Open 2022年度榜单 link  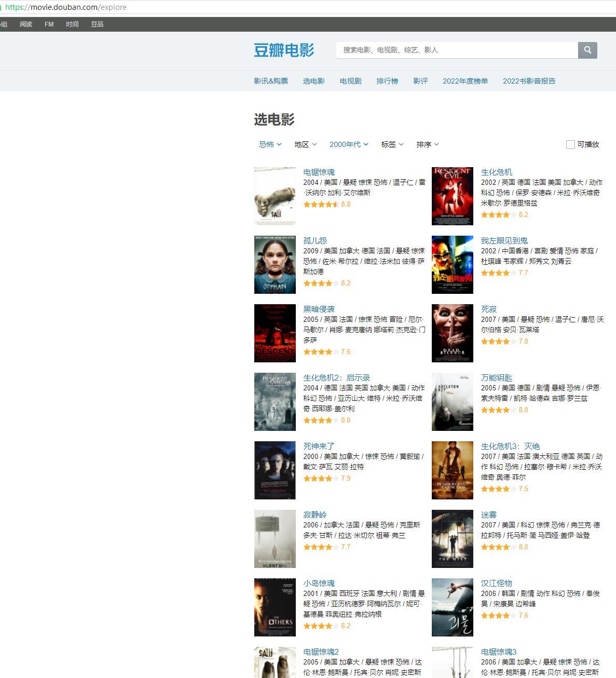tap(466, 81)
